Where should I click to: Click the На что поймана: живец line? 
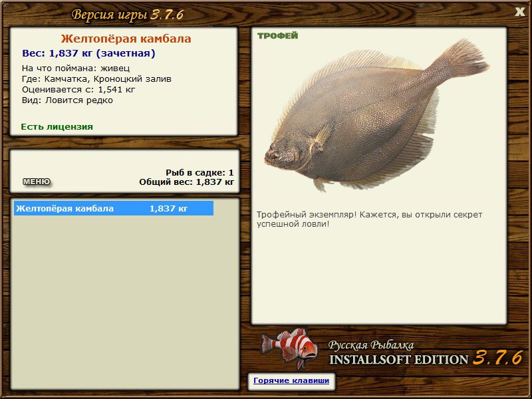tap(76, 68)
